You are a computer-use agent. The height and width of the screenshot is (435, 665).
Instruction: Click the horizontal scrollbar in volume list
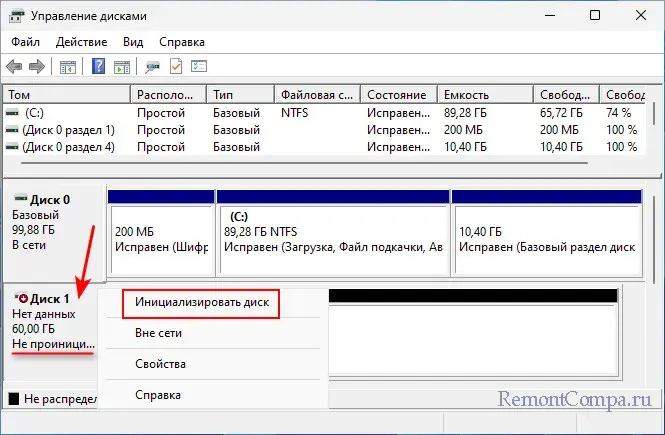pos(304,162)
